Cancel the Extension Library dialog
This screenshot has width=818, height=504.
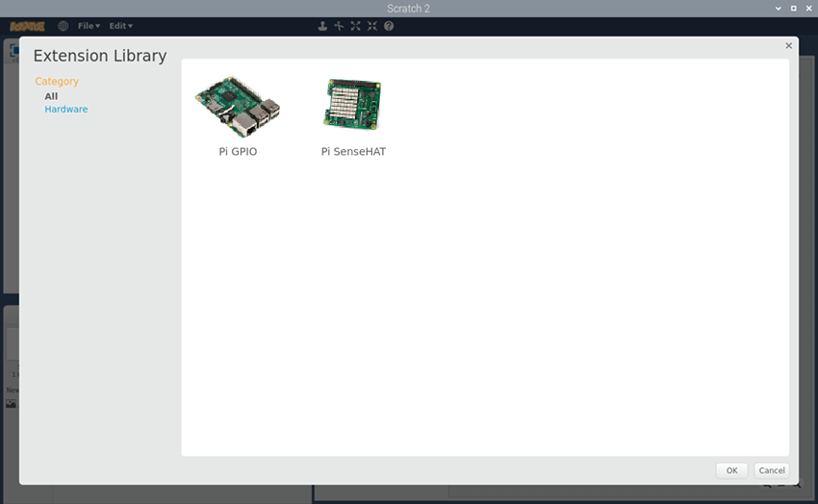pos(772,470)
